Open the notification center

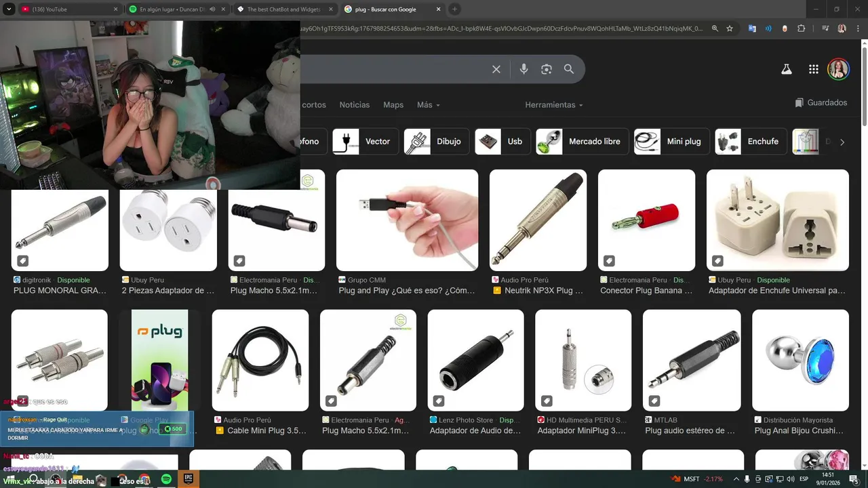[x=854, y=479]
